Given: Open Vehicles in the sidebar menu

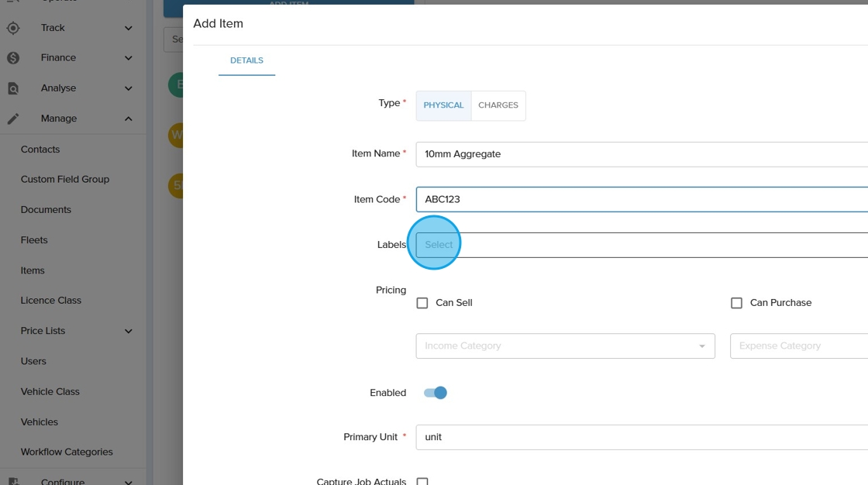Looking at the screenshot, I should [x=40, y=422].
